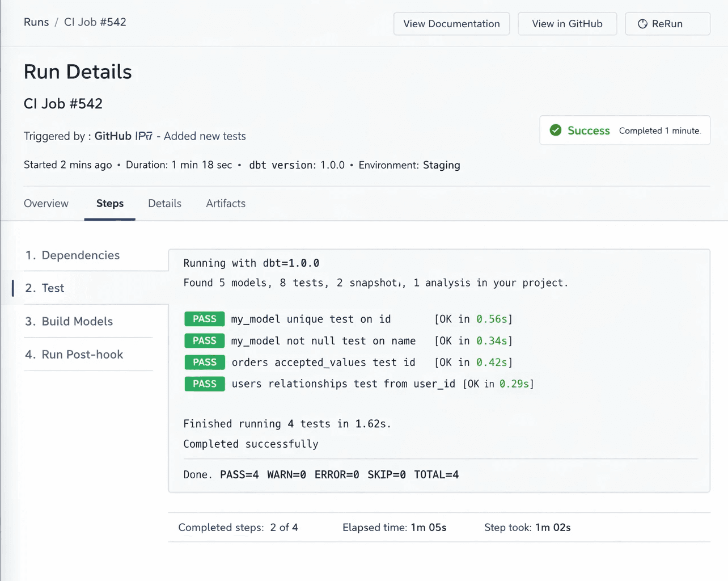728x581 pixels.
Task: Trigger the ReRun button
Action: tap(667, 24)
